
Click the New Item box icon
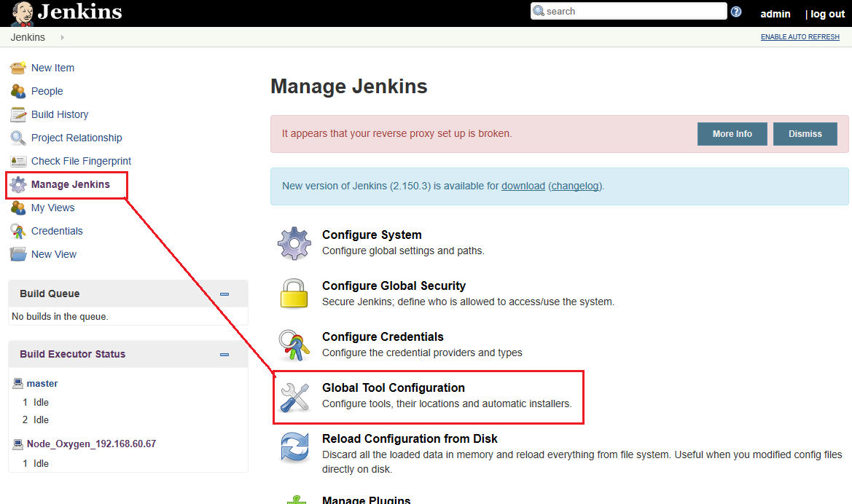click(18, 68)
